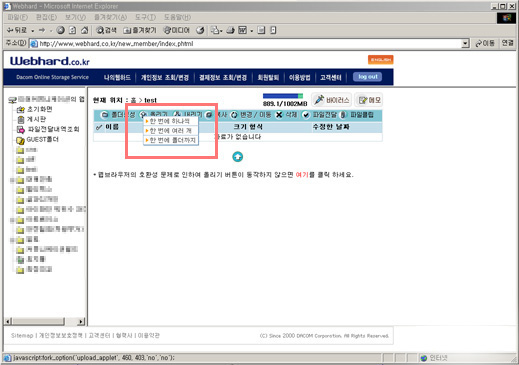Open the 나의웹하드 navigation tab
The image size is (519, 365).
pyautogui.click(x=117, y=77)
